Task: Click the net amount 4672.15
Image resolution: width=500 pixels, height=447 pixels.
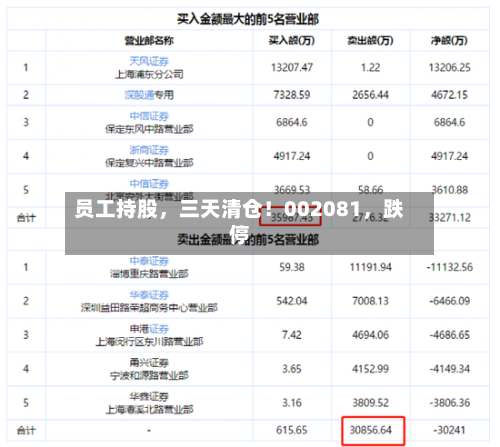Action: click(449, 95)
